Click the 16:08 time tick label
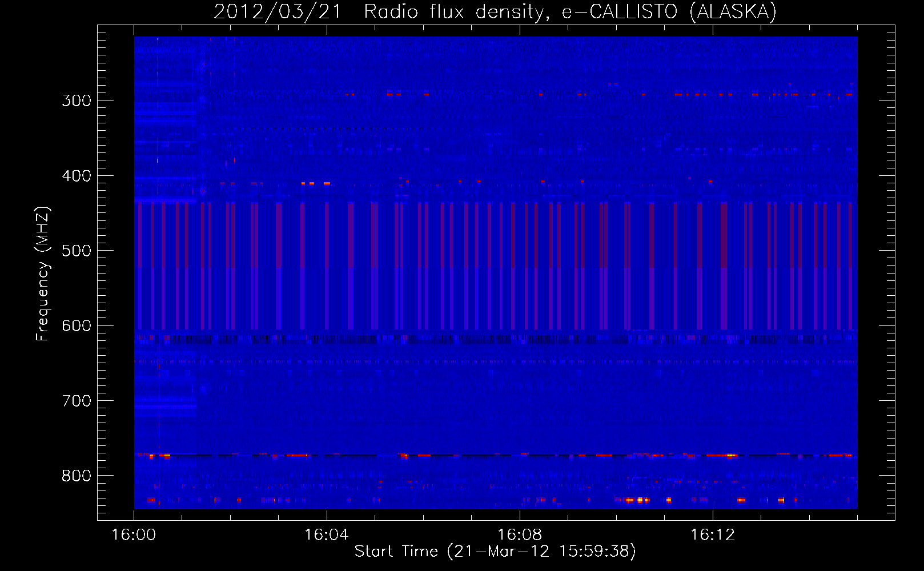The width and height of the screenshot is (924, 571). tap(520, 535)
